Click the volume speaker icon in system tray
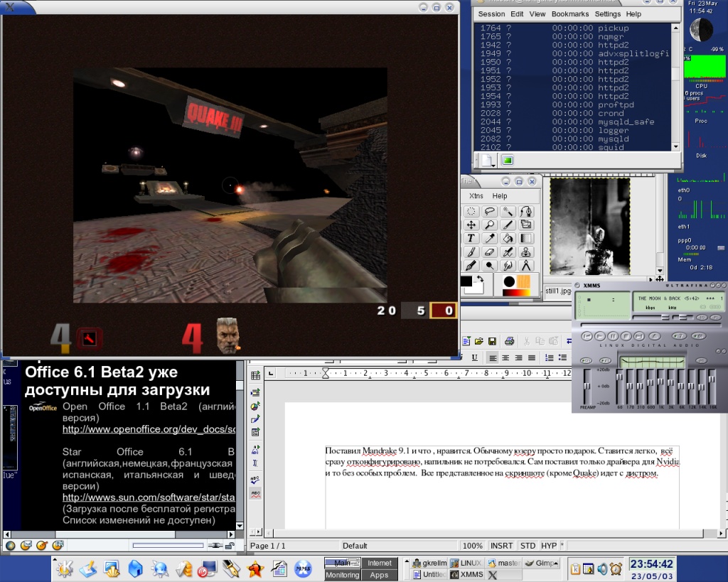This screenshot has width=728, height=582. coord(602,569)
